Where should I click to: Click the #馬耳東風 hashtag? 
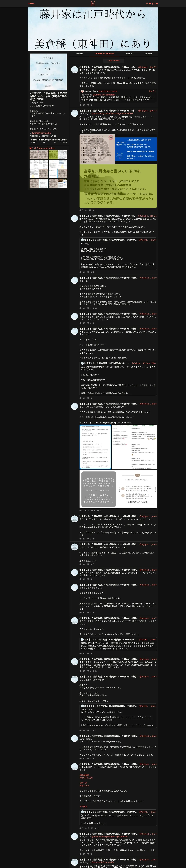(x=84, y=775)
